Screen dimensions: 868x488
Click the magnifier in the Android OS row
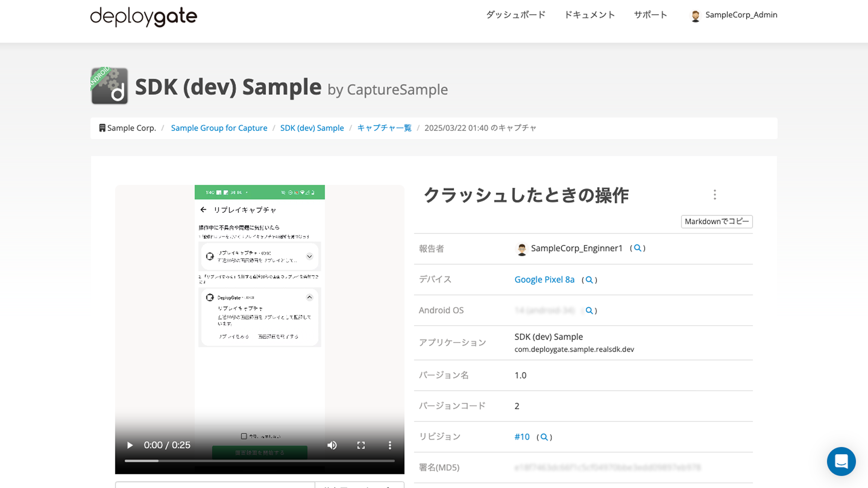pos(589,311)
